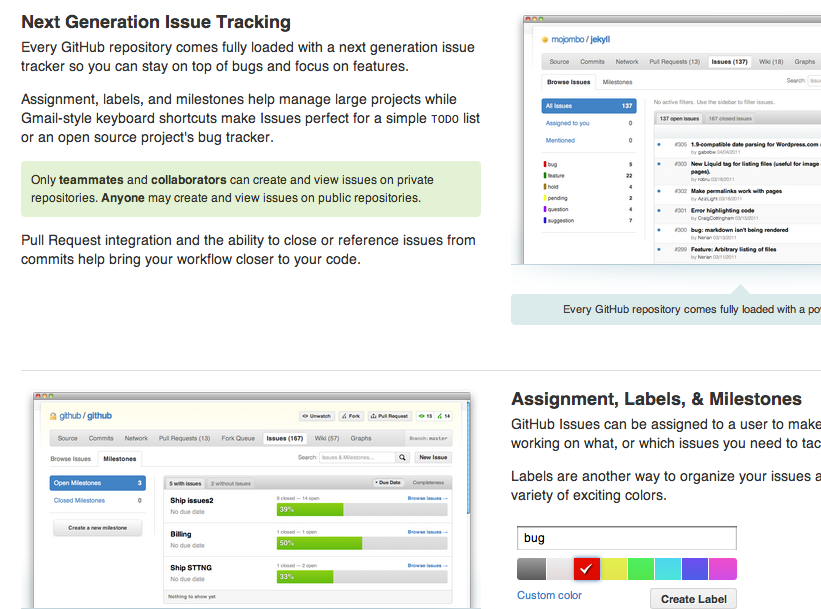821x609 pixels.
Task: Click the Pull Request button in github screenshot
Action: (390, 416)
